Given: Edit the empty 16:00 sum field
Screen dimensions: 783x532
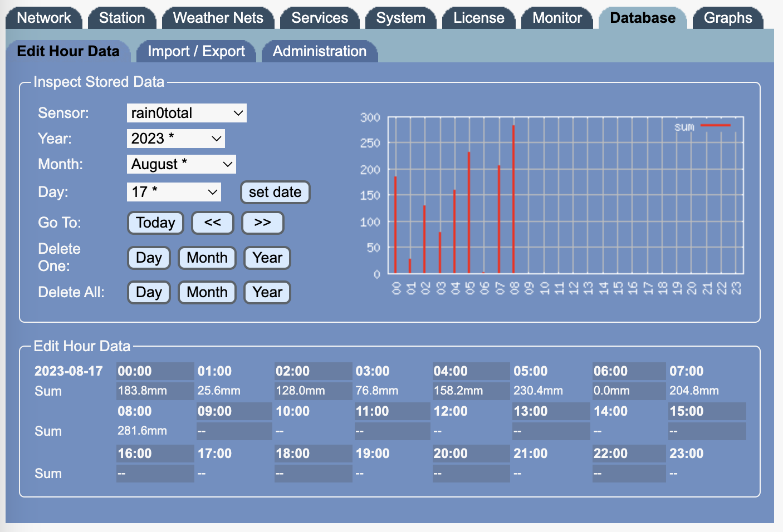Looking at the screenshot, I should 155,473.
